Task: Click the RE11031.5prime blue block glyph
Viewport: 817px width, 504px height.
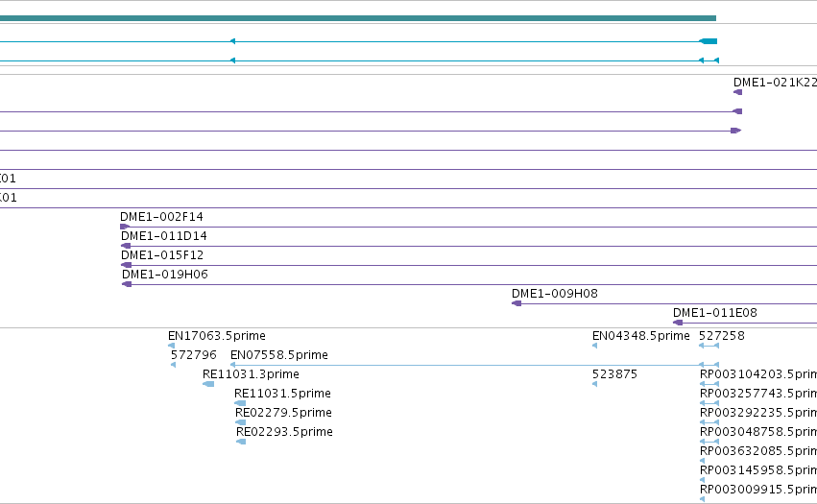Action: tap(240, 403)
